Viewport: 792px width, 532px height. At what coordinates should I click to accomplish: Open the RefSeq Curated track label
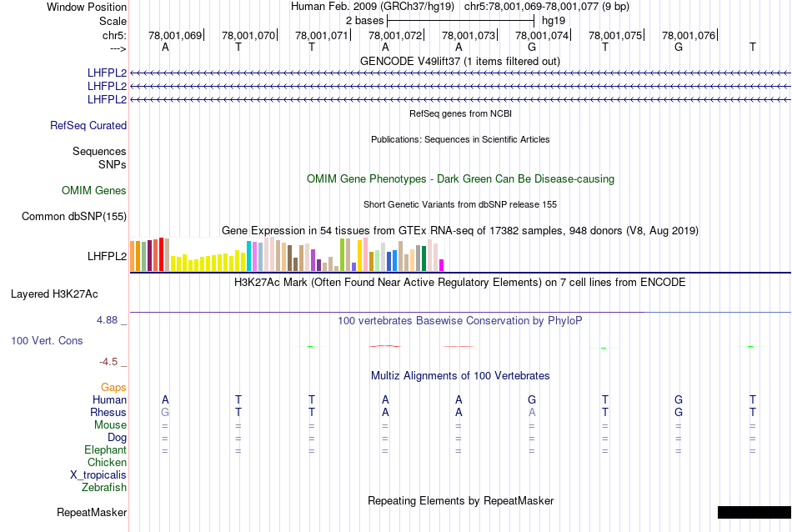coord(88,125)
